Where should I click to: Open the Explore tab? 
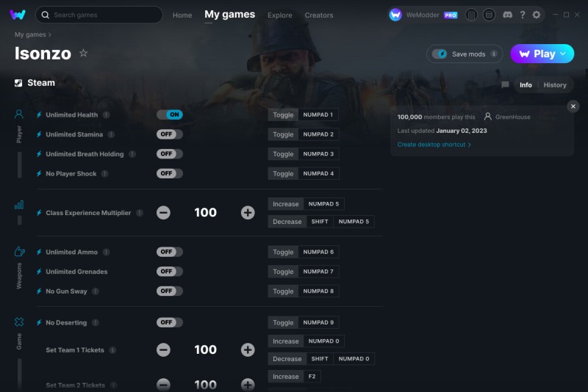[x=280, y=15]
